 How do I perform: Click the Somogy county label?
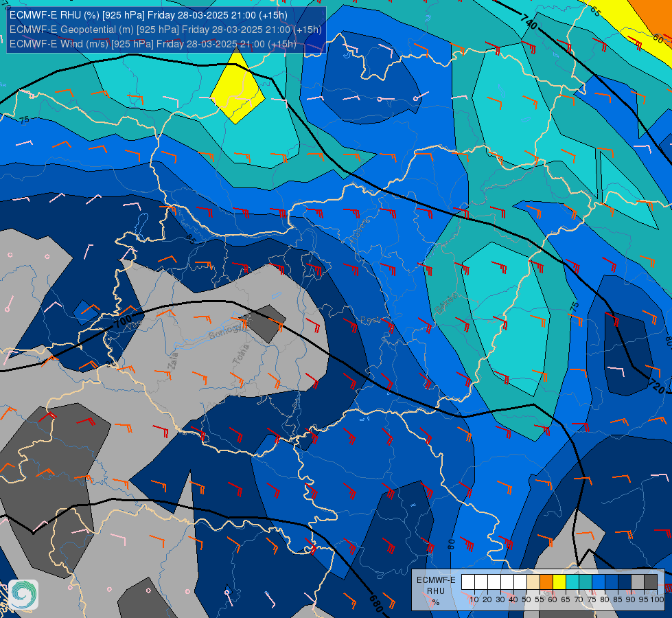click(227, 331)
